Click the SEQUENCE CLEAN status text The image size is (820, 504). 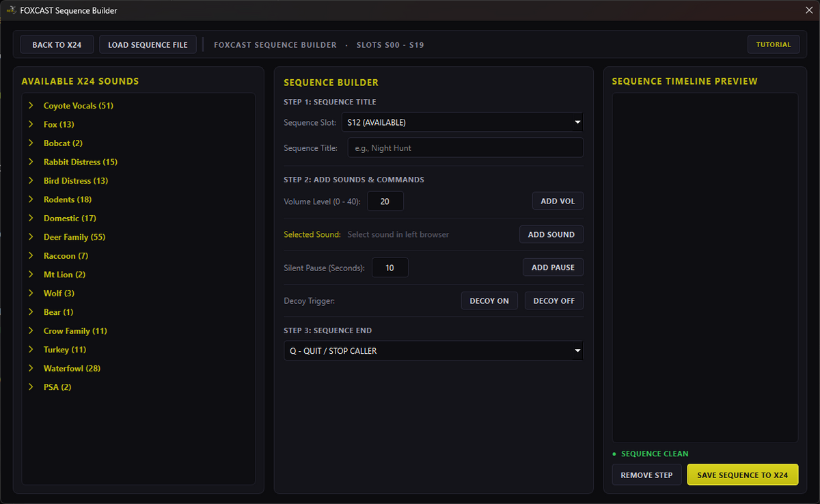coord(655,453)
